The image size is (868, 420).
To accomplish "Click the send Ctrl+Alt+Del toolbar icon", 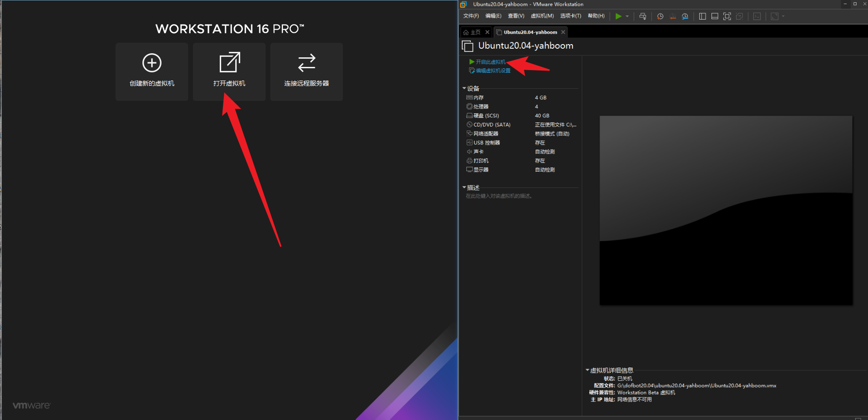I will 642,16.
